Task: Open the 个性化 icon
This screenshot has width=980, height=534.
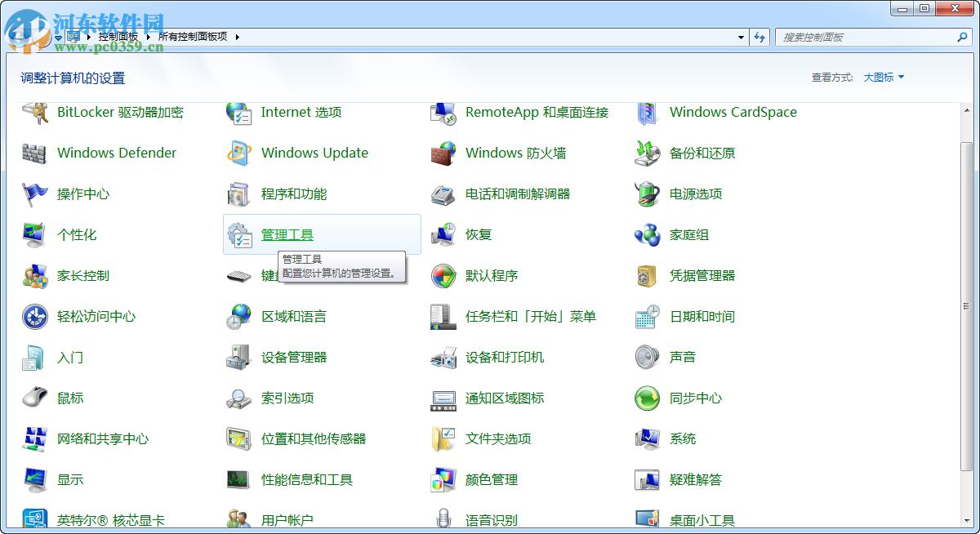Action: point(77,234)
